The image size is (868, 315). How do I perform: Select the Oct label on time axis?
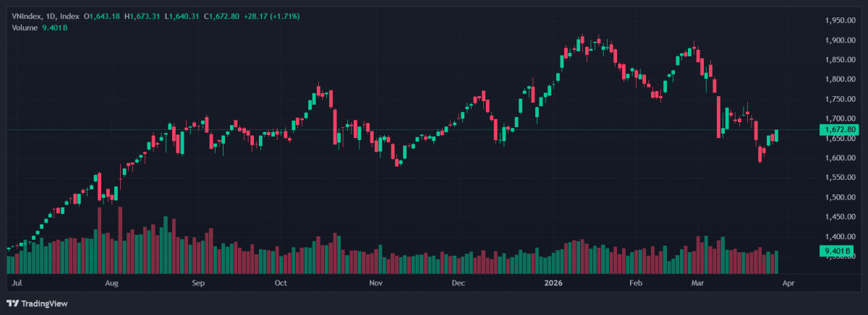click(281, 284)
